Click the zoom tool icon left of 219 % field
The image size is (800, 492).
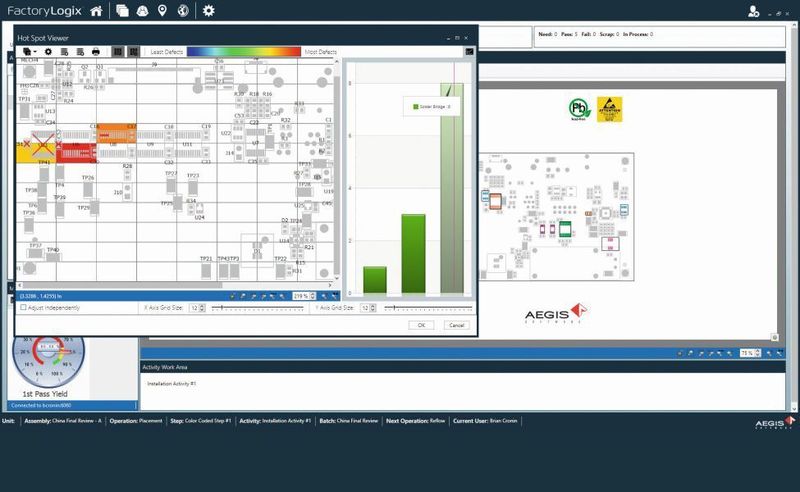282,296
